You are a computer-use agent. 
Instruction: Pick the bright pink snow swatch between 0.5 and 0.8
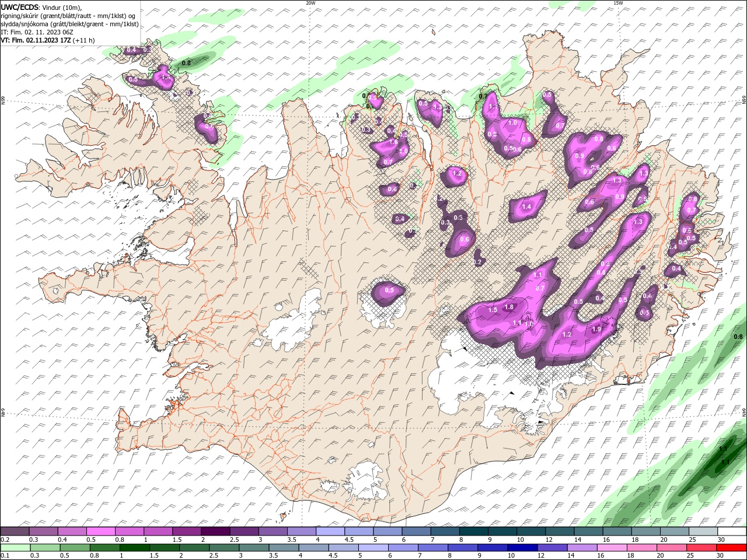(x=100, y=531)
